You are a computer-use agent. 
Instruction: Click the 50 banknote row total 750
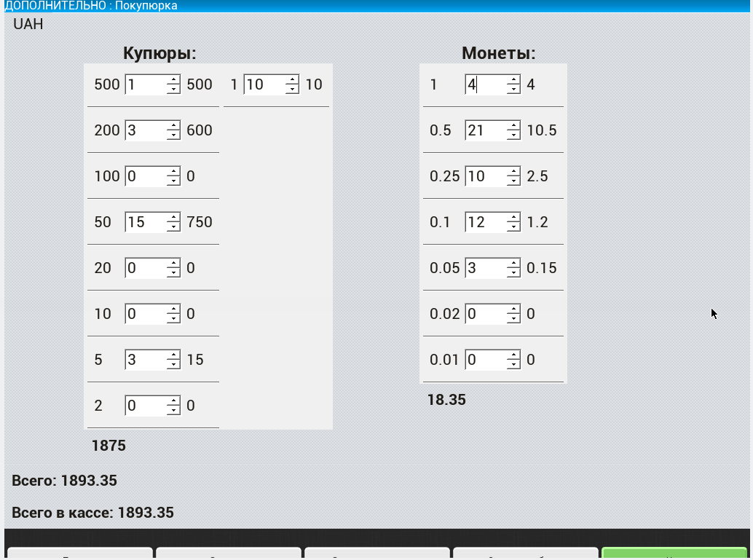pyautogui.click(x=200, y=222)
